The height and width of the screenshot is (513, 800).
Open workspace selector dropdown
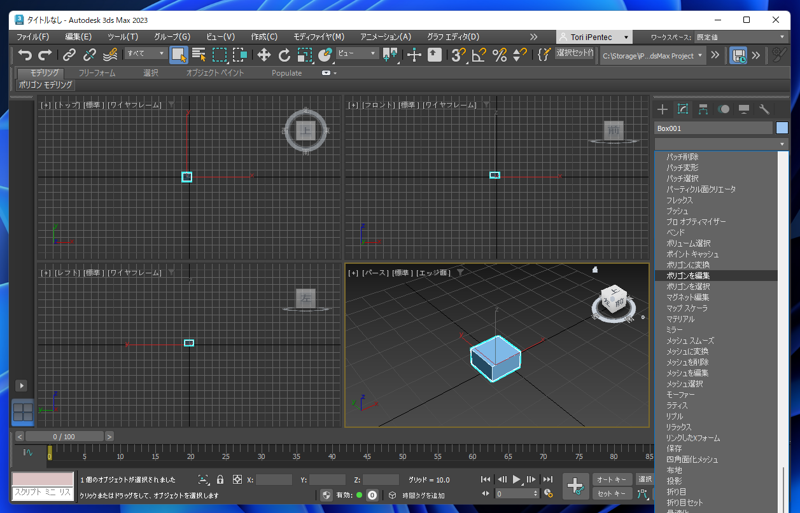pos(740,37)
